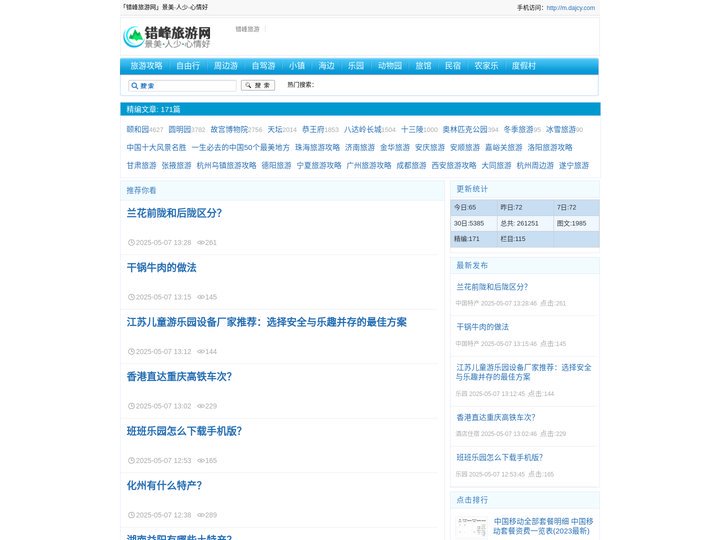
Task: Open the 恭王府 tag link
Action: [313, 129]
